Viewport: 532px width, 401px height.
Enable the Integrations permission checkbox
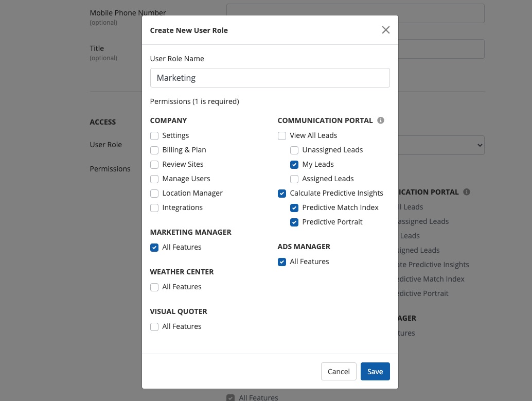[x=154, y=208]
